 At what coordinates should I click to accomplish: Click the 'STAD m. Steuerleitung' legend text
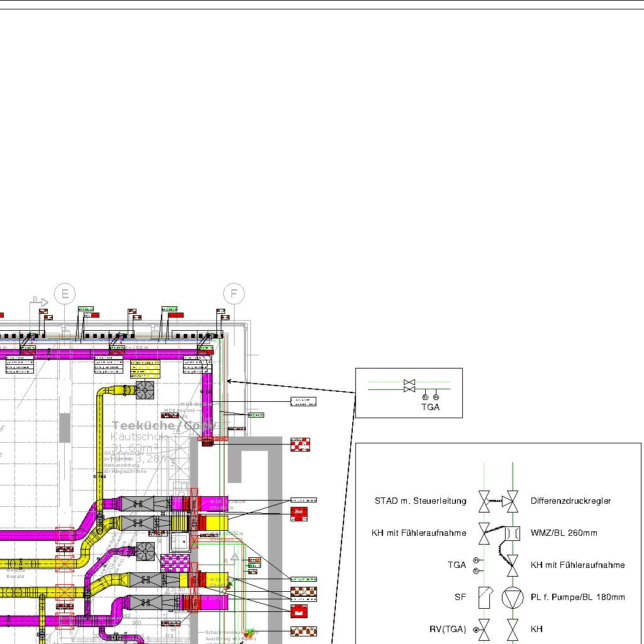[x=421, y=501]
